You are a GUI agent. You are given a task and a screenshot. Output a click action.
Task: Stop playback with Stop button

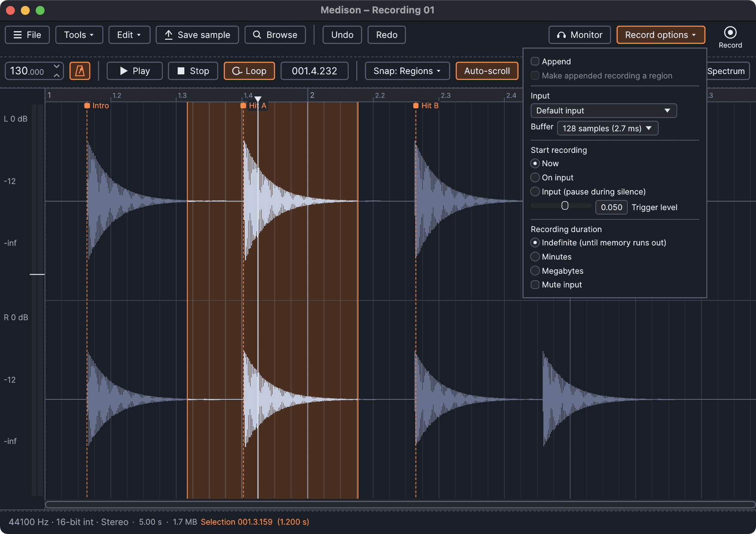tap(193, 71)
